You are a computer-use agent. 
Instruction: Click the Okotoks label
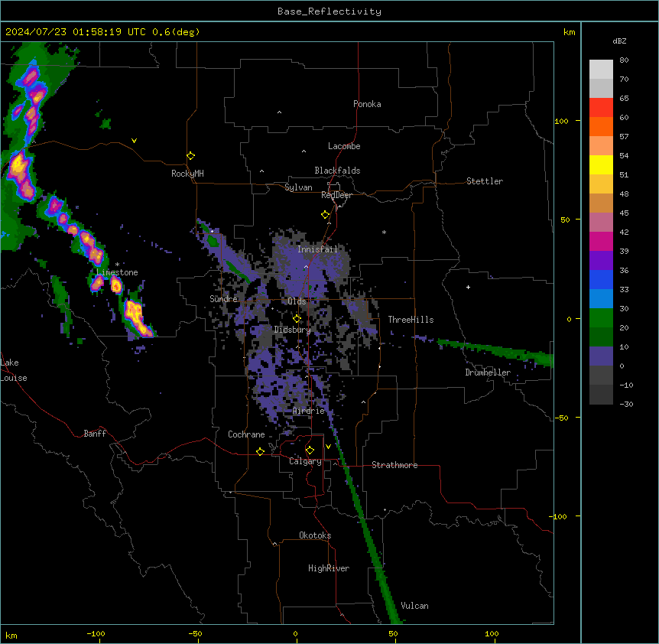tap(315, 535)
